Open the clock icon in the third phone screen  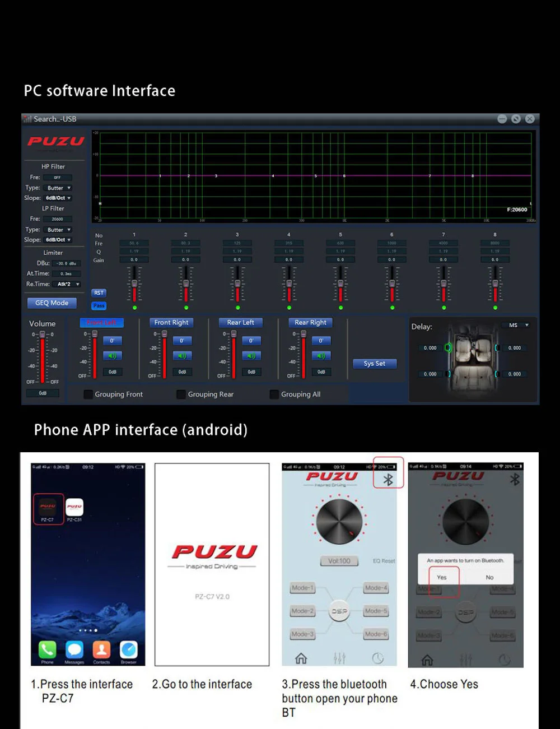[378, 658]
